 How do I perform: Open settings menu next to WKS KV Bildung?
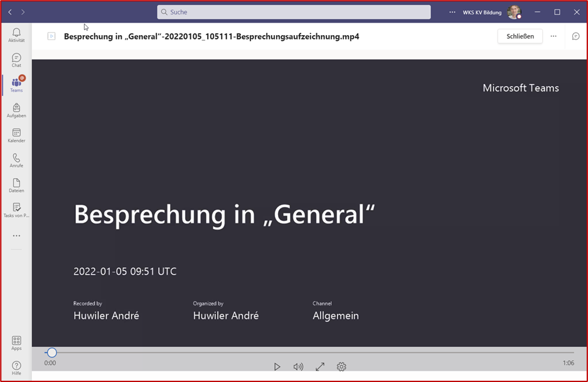pos(452,12)
